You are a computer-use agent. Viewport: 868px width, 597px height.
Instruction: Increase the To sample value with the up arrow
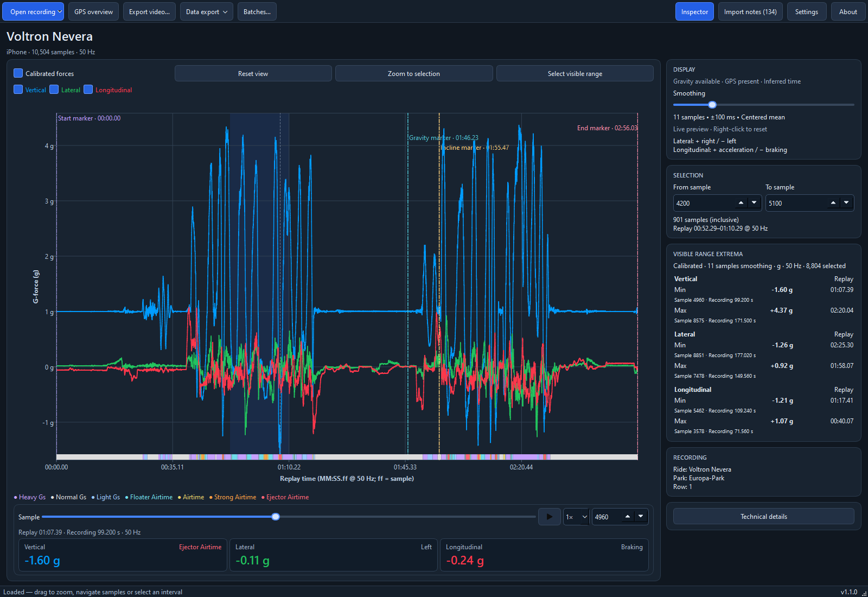(833, 203)
